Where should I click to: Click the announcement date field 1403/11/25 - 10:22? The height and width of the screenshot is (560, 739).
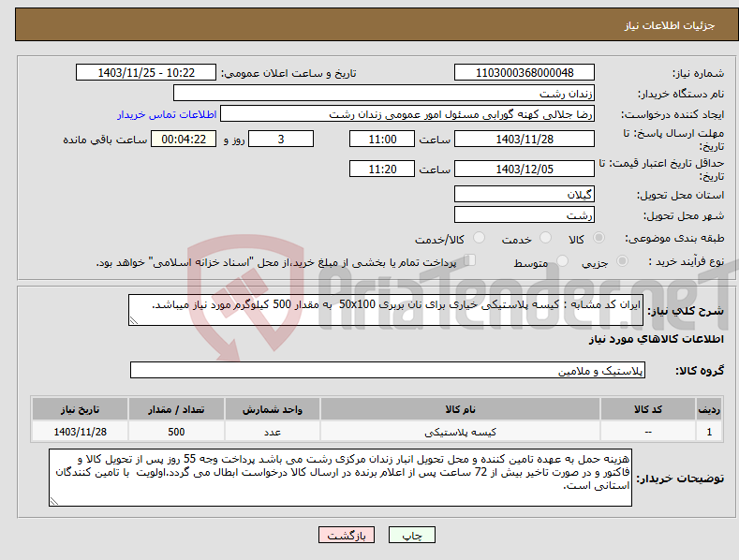pos(145,73)
